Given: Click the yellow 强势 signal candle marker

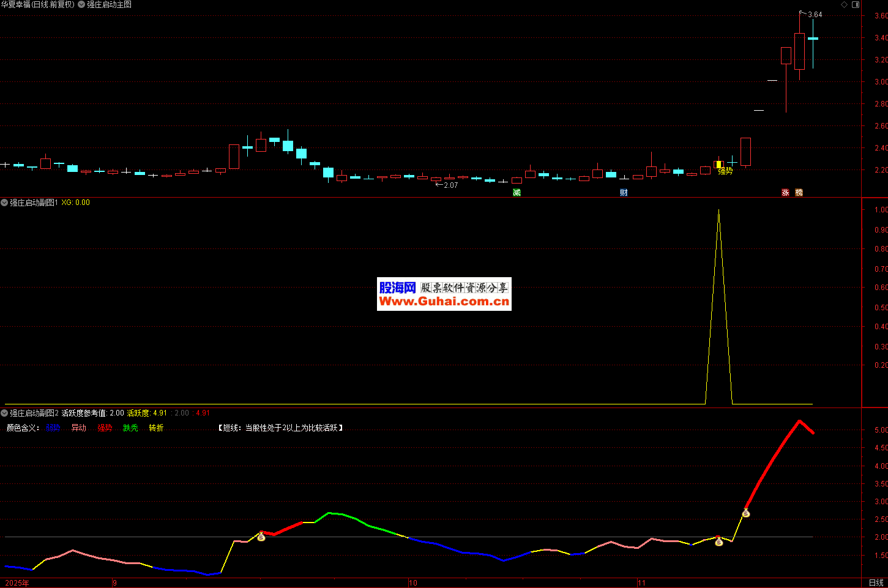Looking at the screenshot, I should [718, 165].
